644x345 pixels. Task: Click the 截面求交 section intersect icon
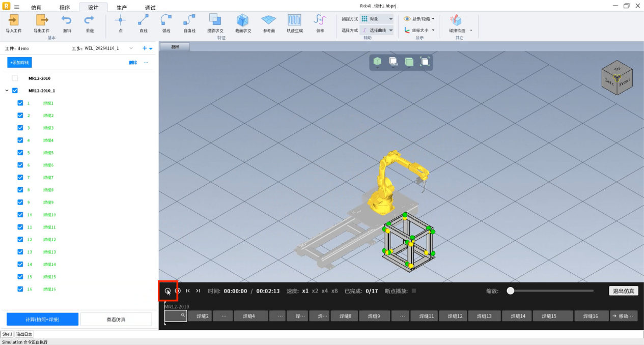243,20
